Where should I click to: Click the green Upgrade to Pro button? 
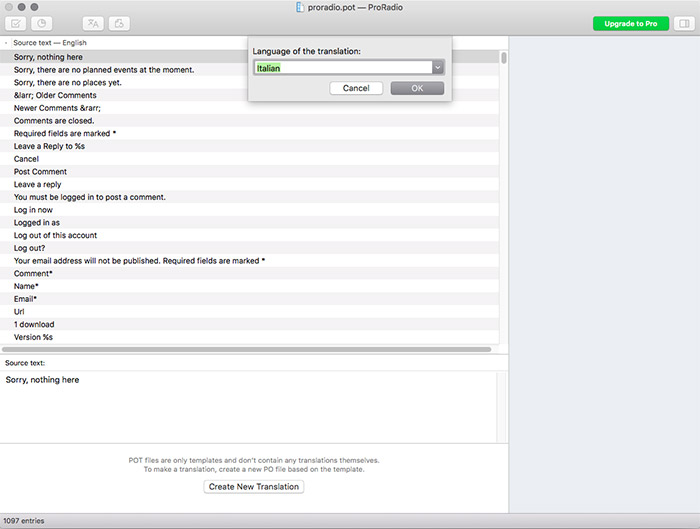(x=630, y=23)
